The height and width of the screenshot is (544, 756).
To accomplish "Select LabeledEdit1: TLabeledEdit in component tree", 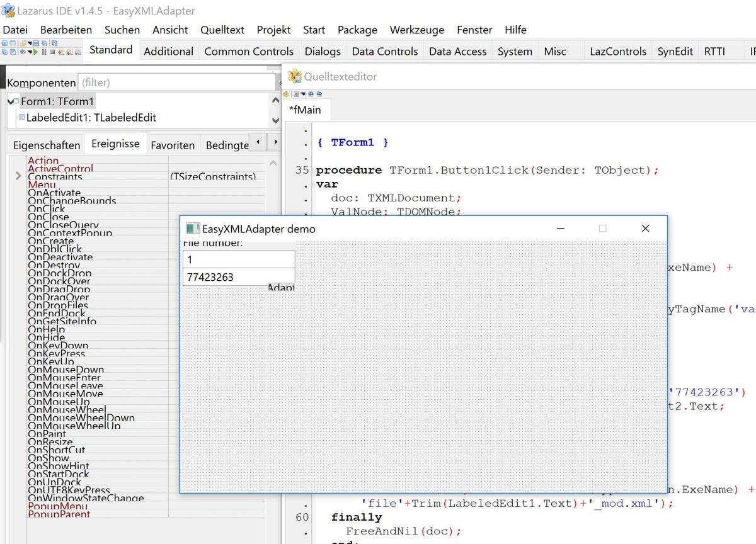I will pos(91,118).
